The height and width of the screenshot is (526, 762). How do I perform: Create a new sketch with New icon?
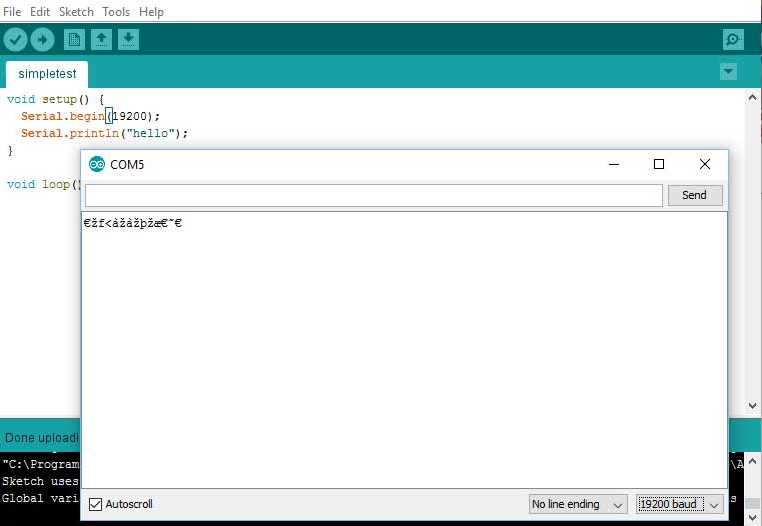[x=74, y=39]
